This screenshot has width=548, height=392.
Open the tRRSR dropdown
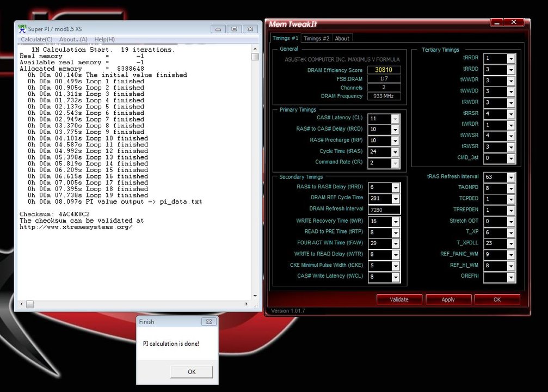(511, 114)
